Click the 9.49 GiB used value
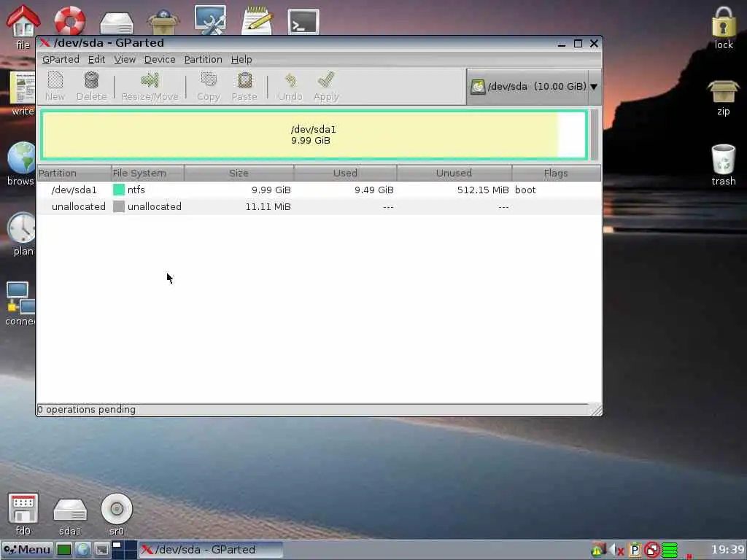Viewport: 747px width, 560px height. pyautogui.click(x=374, y=190)
